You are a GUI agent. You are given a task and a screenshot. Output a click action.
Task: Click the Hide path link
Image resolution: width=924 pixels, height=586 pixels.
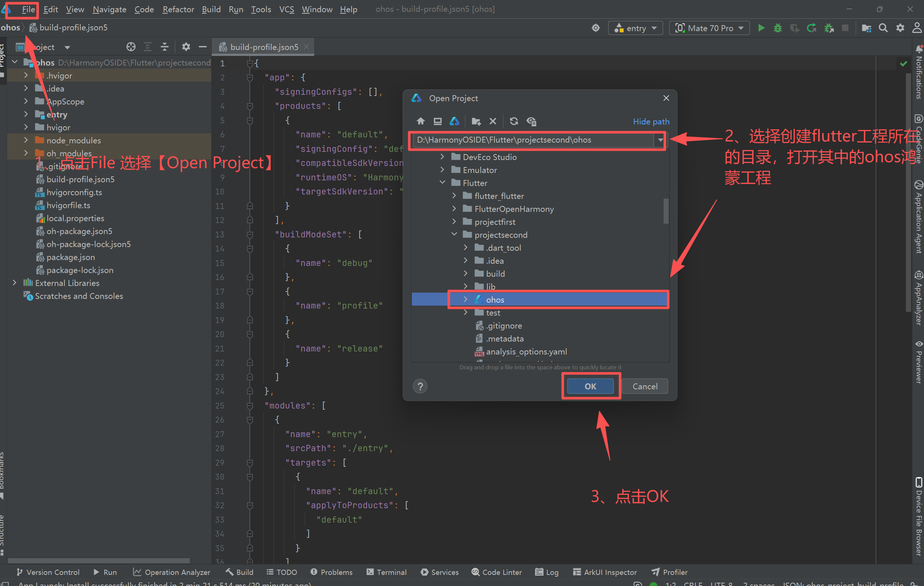651,121
